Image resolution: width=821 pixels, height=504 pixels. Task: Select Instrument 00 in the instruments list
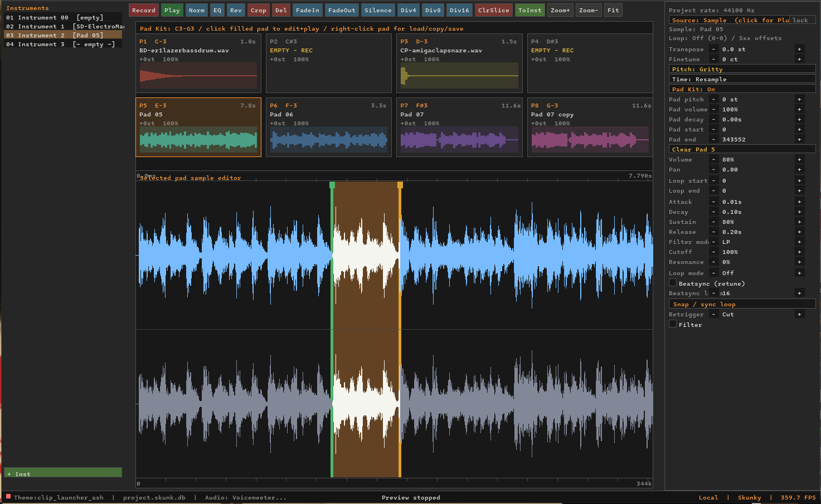click(63, 17)
